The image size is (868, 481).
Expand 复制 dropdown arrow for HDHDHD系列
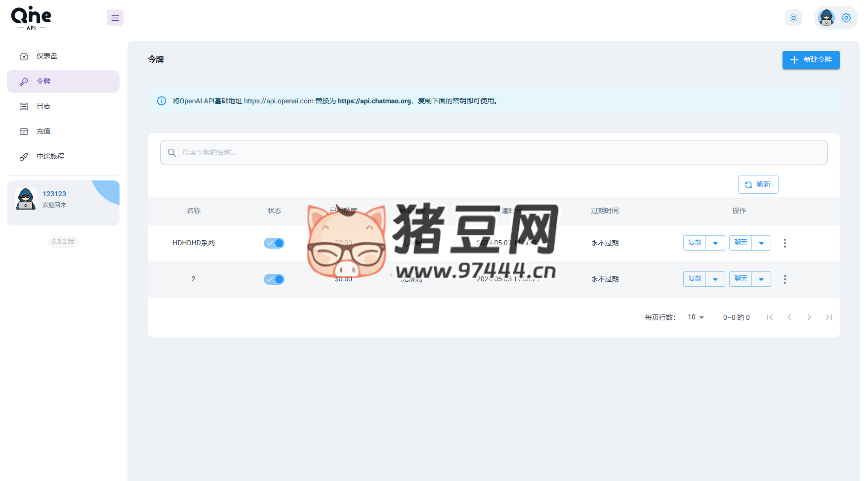[715, 243]
